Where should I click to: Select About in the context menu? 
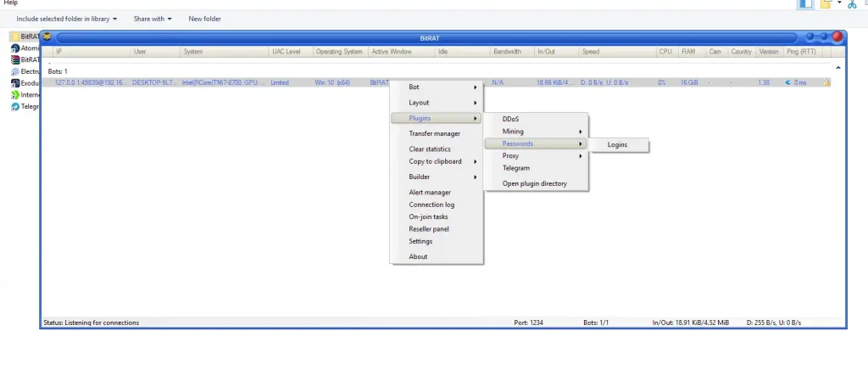tap(418, 256)
